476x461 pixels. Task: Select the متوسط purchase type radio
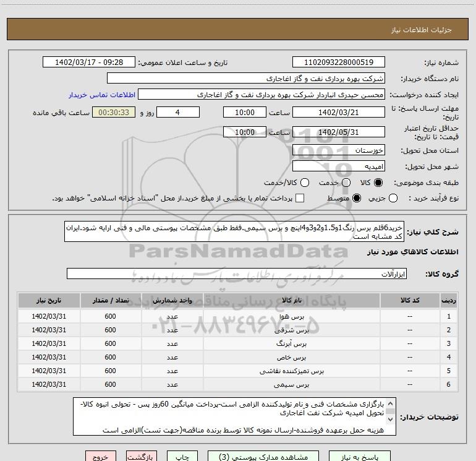(x=357, y=198)
